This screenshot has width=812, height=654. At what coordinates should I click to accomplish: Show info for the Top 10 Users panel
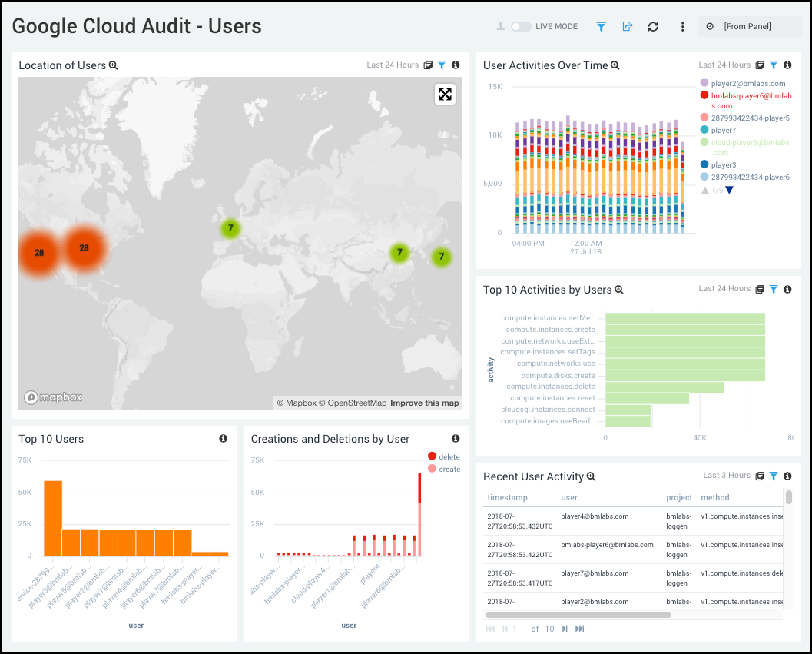click(x=223, y=438)
